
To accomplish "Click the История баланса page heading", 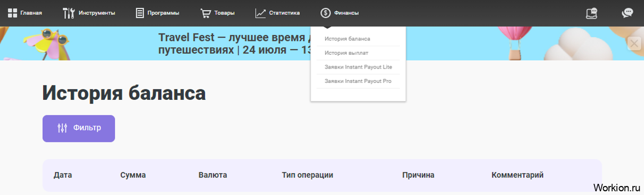I will click(124, 94).
